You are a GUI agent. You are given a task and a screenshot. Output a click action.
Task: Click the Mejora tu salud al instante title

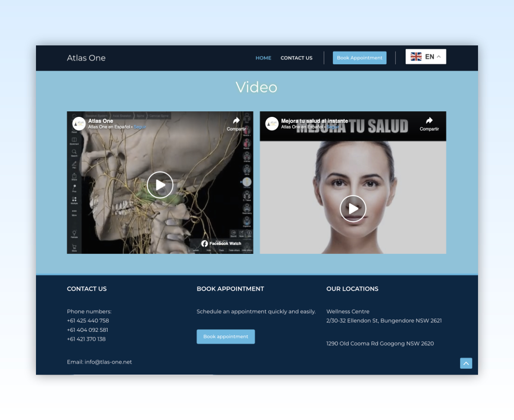[x=314, y=121]
